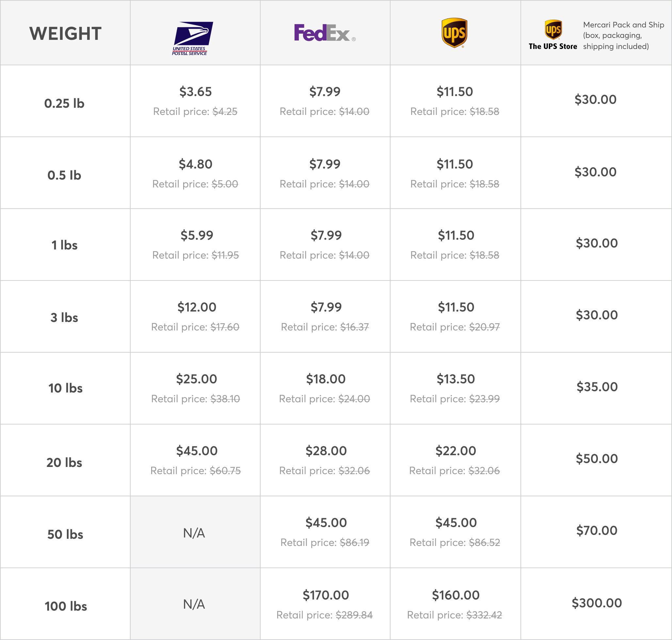Screen dimensions: 672x640
Task: Click the USPS $3.65 price
Action: point(196,91)
